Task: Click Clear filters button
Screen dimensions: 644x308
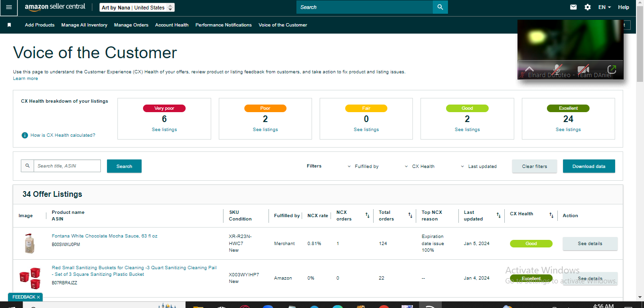Action: coord(535,166)
